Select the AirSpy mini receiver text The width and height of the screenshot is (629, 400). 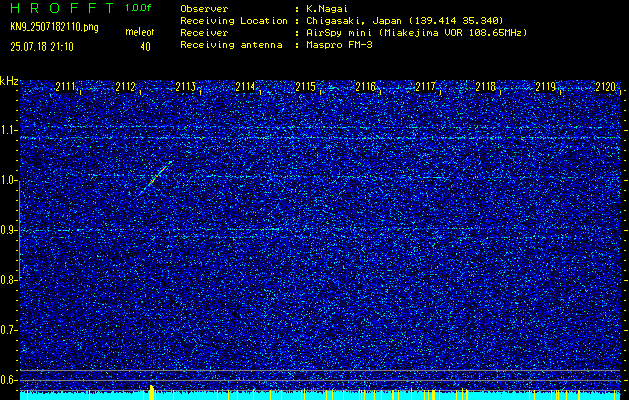click(x=416, y=33)
